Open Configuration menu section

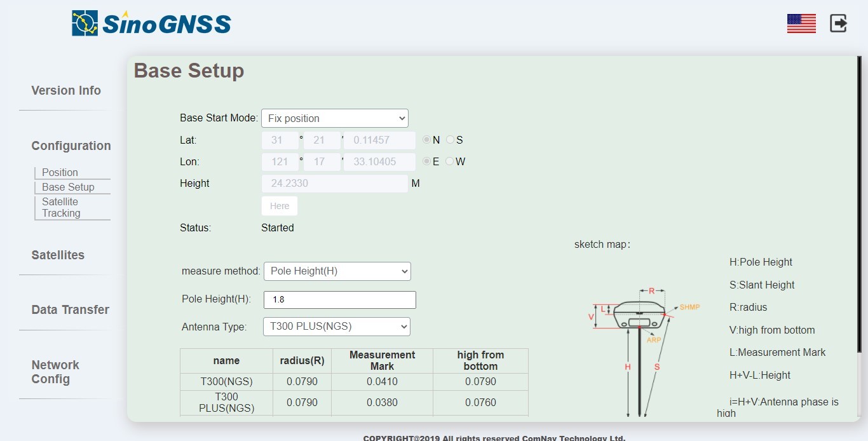(71, 146)
